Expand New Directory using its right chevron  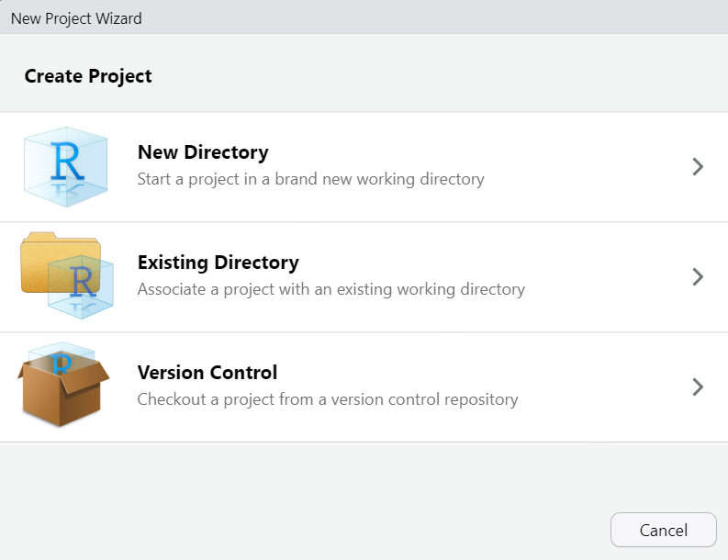(698, 167)
